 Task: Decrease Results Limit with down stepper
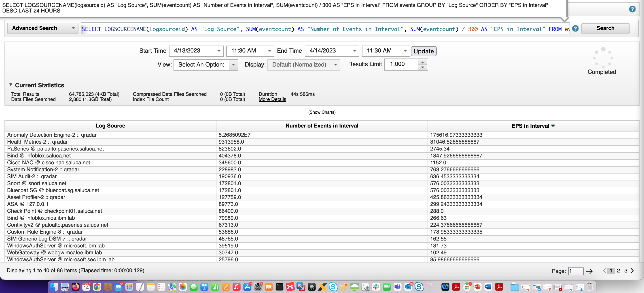click(x=423, y=67)
